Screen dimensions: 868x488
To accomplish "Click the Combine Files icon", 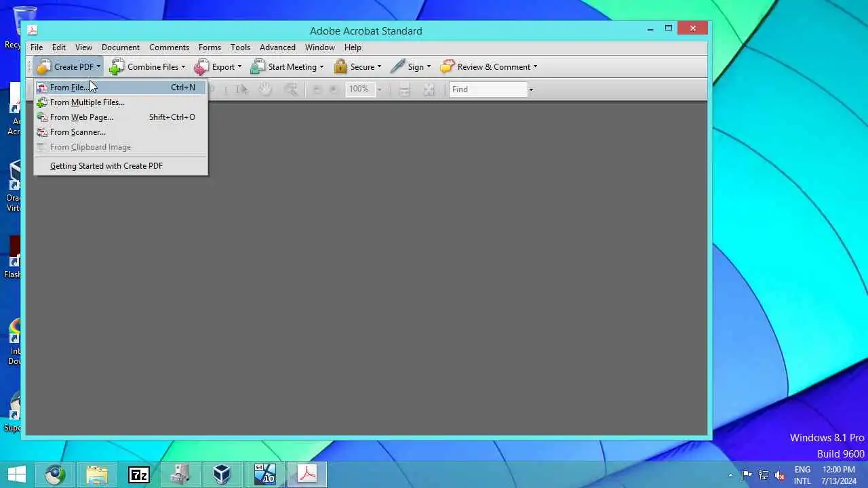I will click(x=117, y=66).
